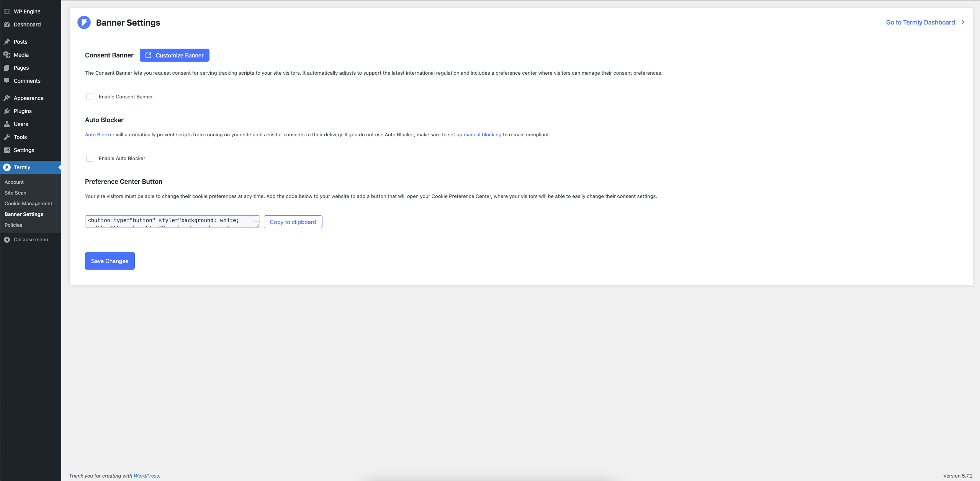Click the preference center code input field
The height and width of the screenshot is (481, 980).
(172, 221)
